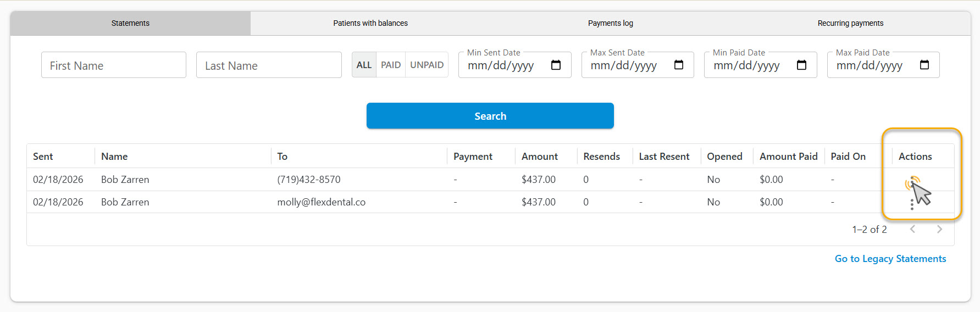Open the Patients with balances tab
This screenshot has height=312, width=980.
click(x=370, y=23)
